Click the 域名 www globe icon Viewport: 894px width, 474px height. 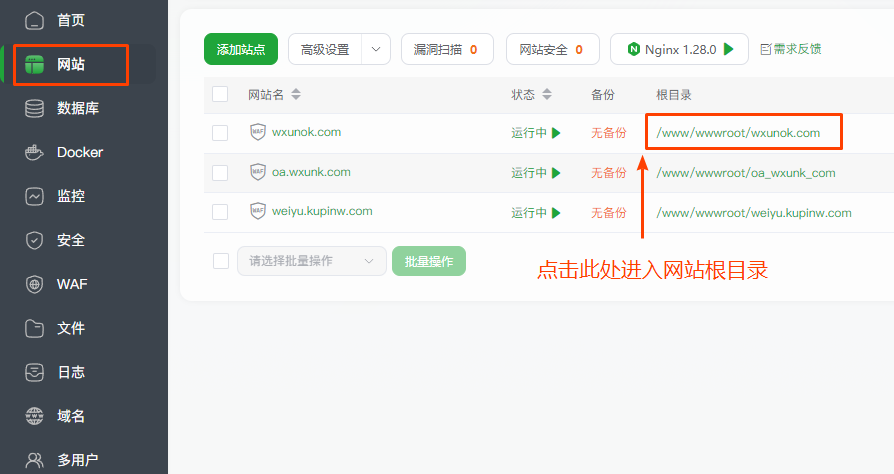(x=34, y=416)
